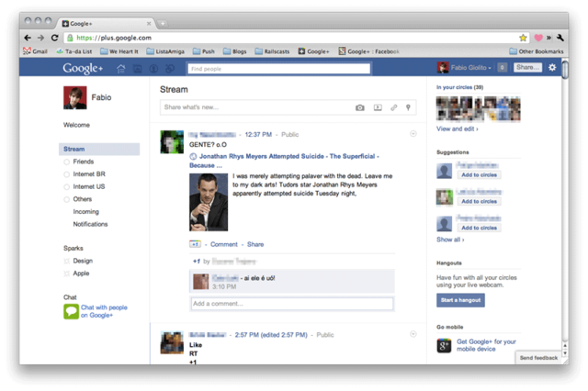Open settings gear in Google+ header
The width and height of the screenshot is (588, 391).
[552, 67]
